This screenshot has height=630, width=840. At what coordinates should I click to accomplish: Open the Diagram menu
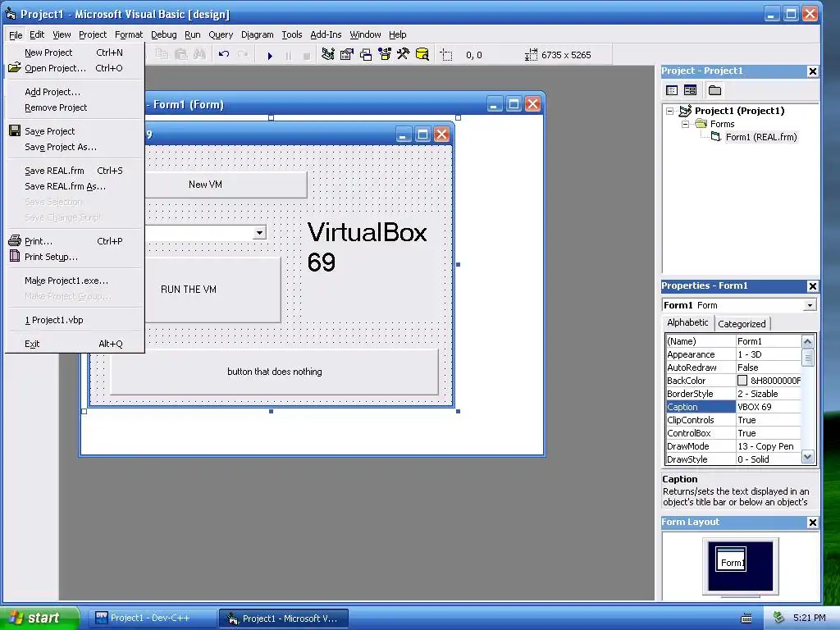coord(257,34)
